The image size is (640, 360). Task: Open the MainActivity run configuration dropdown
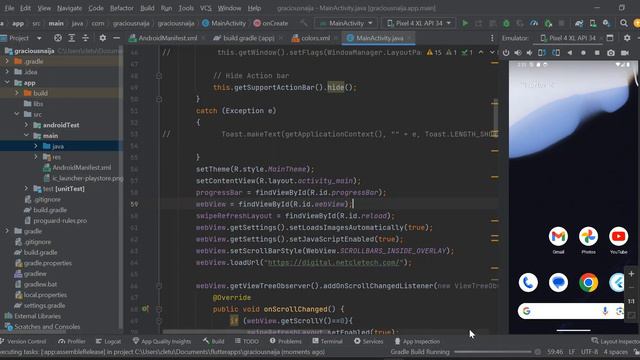point(346,23)
